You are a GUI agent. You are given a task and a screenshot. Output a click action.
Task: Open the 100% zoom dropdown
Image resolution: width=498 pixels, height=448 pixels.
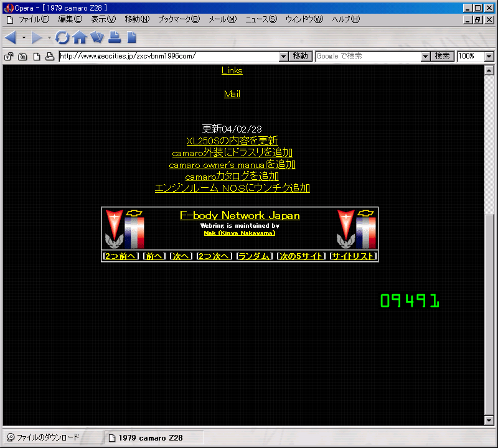(489, 57)
